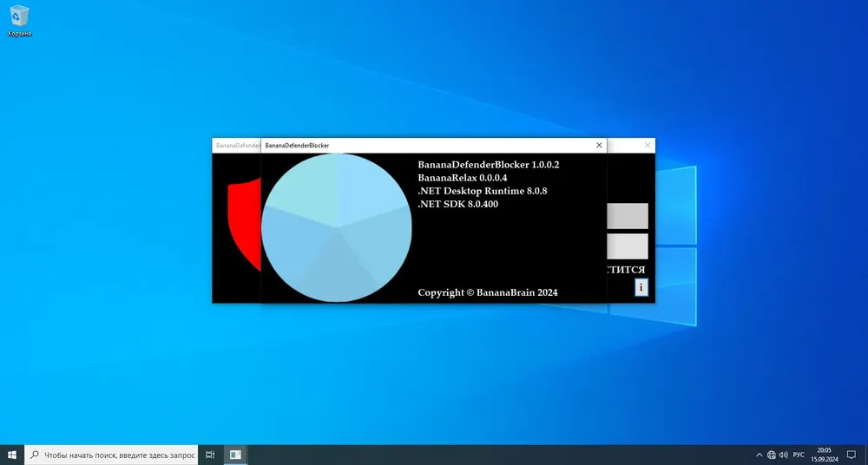Close the front BananaDefenderBlocker about window
The image size is (868, 465).
[x=599, y=145]
